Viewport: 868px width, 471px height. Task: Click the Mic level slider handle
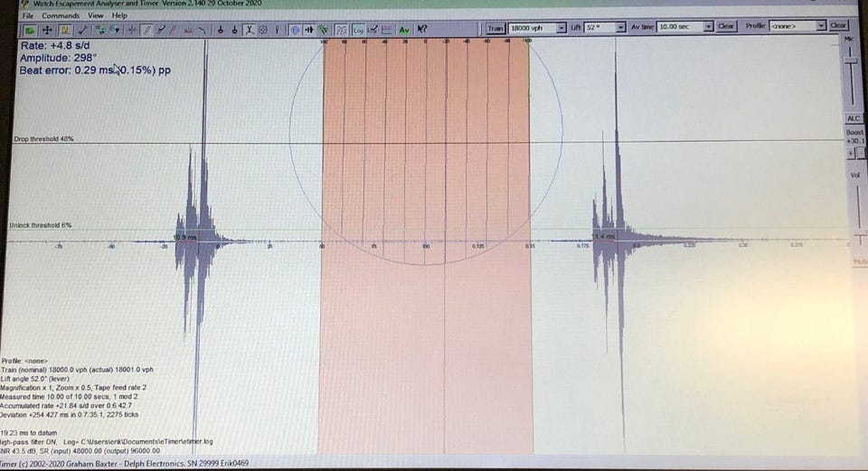coord(851,60)
